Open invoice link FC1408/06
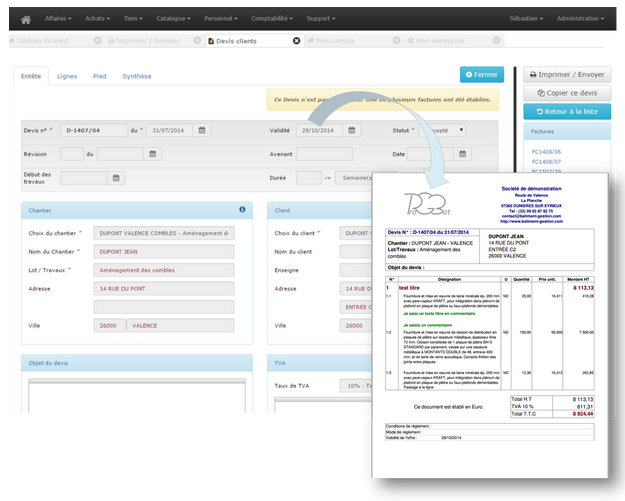625x501 pixels. click(x=546, y=150)
